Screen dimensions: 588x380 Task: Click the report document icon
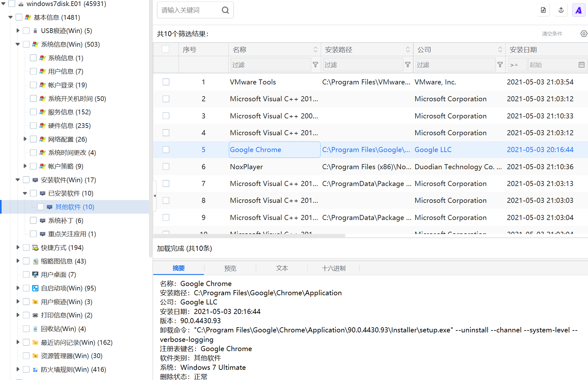(x=543, y=10)
